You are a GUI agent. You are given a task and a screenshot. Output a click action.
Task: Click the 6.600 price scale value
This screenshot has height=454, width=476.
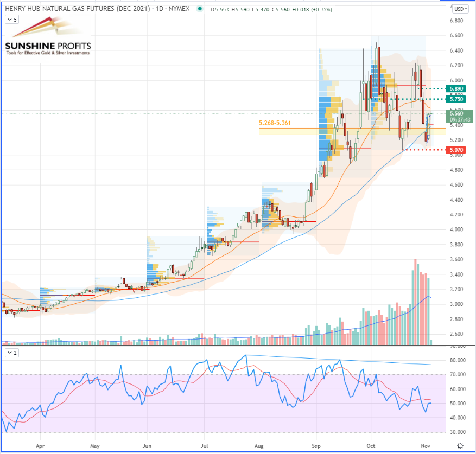456,35
